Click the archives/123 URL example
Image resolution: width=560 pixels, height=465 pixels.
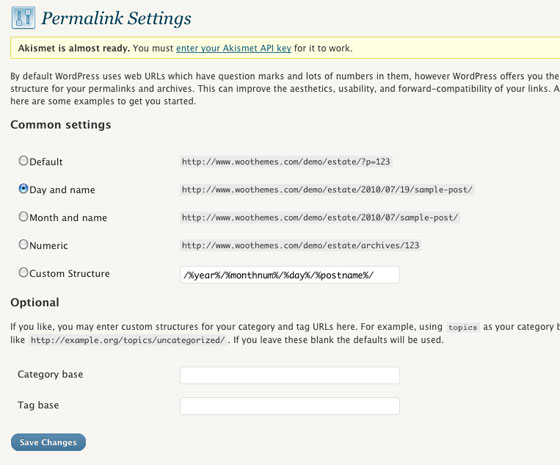point(300,245)
